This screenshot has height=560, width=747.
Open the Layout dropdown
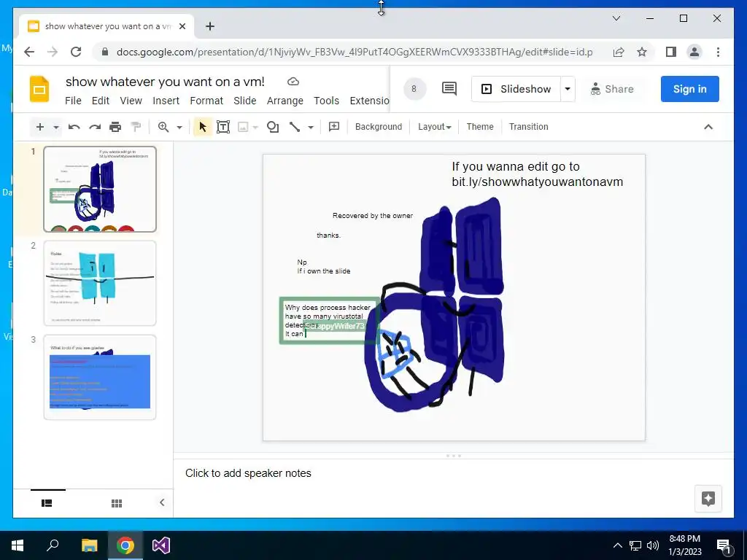tap(434, 127)
